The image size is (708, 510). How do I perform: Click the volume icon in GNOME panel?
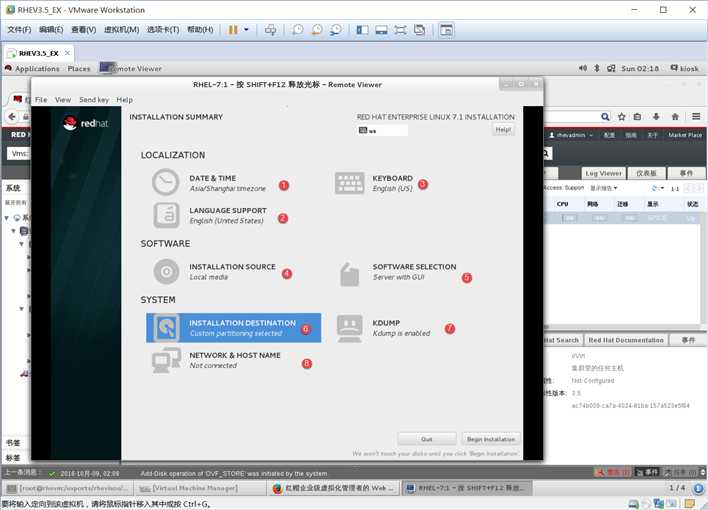pos(583,68)
